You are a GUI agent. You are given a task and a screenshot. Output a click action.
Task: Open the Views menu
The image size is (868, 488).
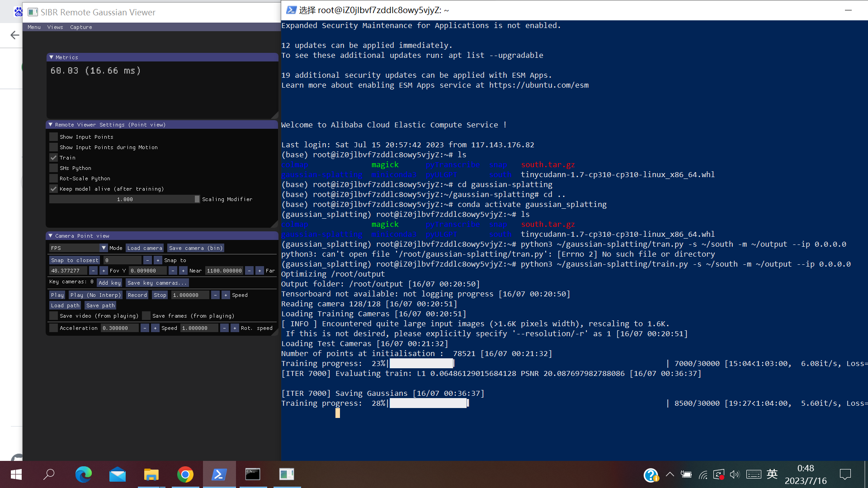(x=55, y=27)
